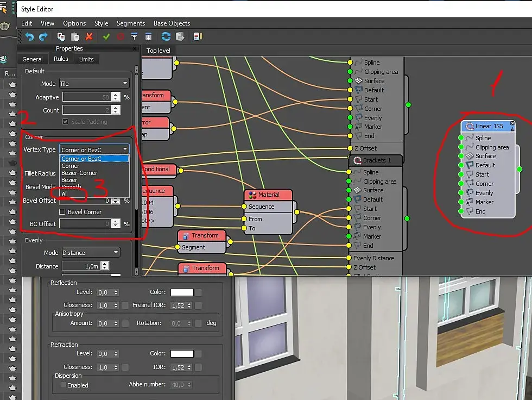Select Bezier-Corner option in the list
Screen dimensions: 532x400
tap(79, 173)
